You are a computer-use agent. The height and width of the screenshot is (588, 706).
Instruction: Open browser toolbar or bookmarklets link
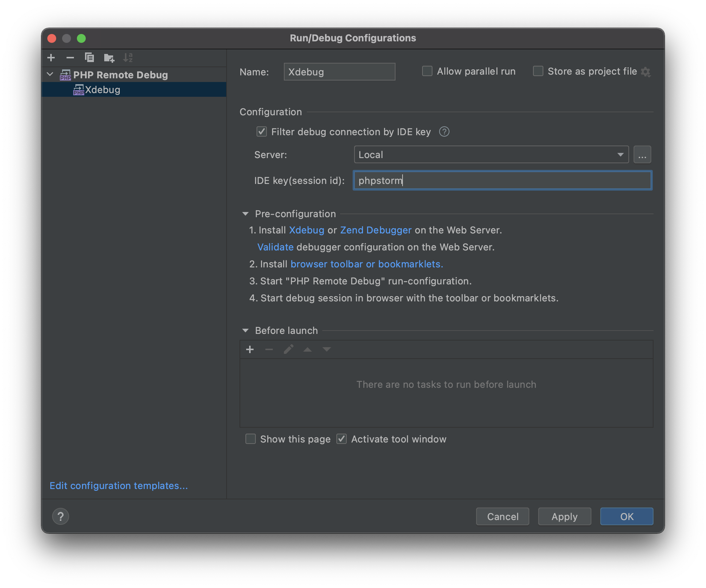367,264
